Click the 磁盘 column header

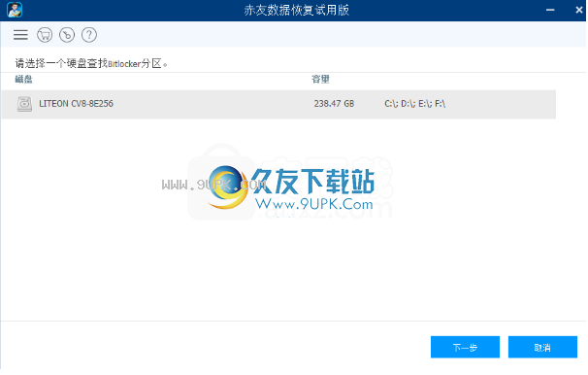(23, 80)
